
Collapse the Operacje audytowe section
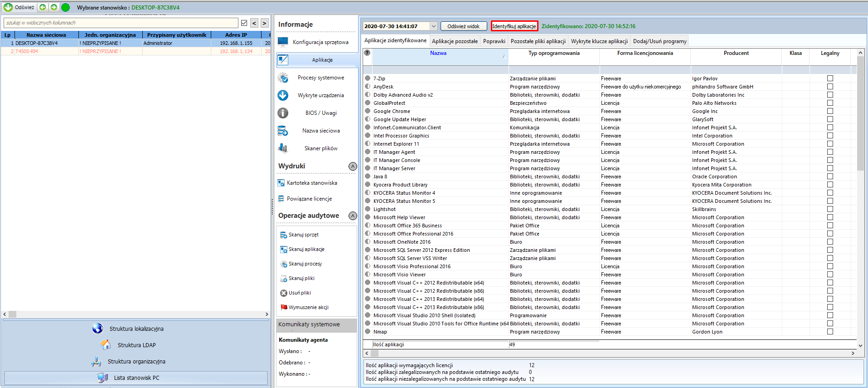353,216
